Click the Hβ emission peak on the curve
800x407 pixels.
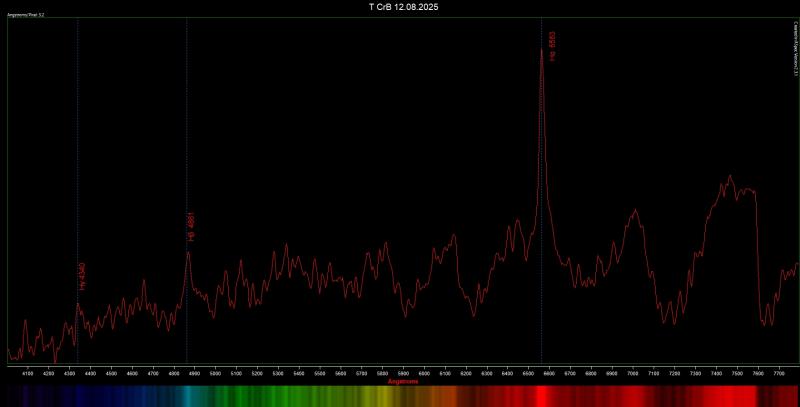188,252
